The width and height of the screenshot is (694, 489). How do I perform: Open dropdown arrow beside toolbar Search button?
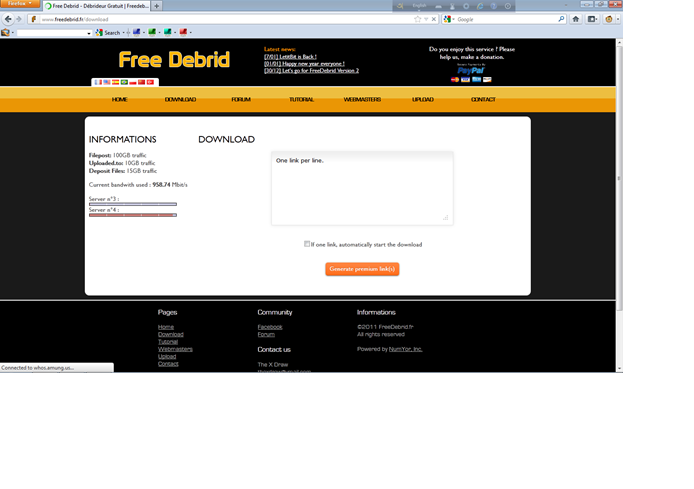(x=123, y=32)
